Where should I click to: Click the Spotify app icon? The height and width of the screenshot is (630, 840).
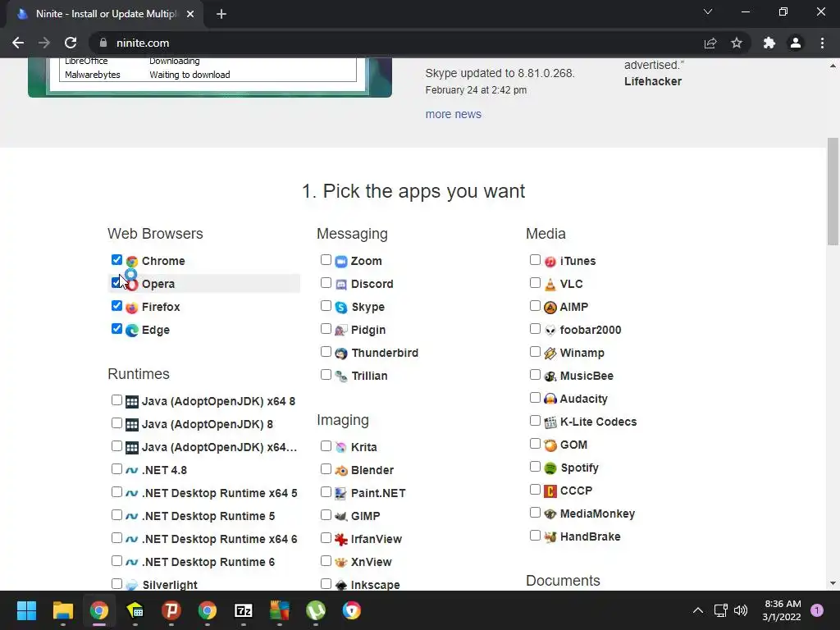coord(550,468)
